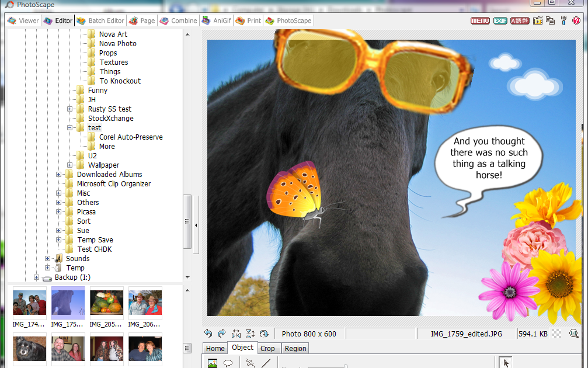Expand the Downloaded Albums node
The width and height of the screenshot is (588, 368).
coord(58,174)
